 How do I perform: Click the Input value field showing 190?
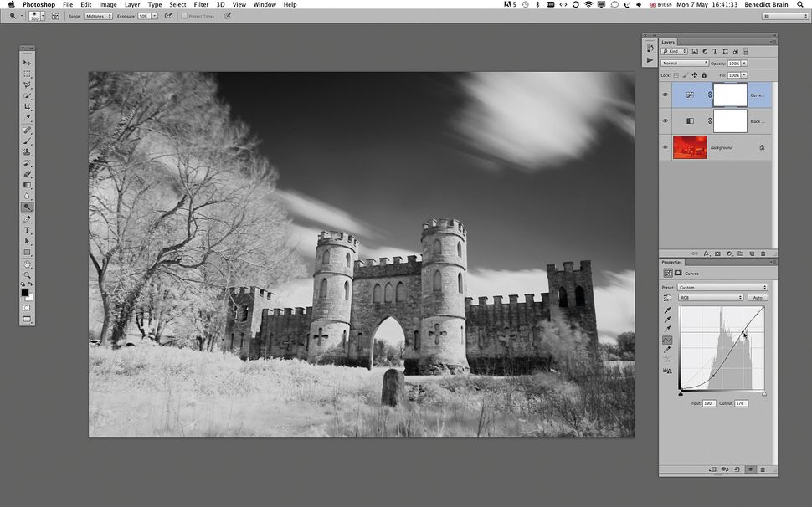point(710,402)
